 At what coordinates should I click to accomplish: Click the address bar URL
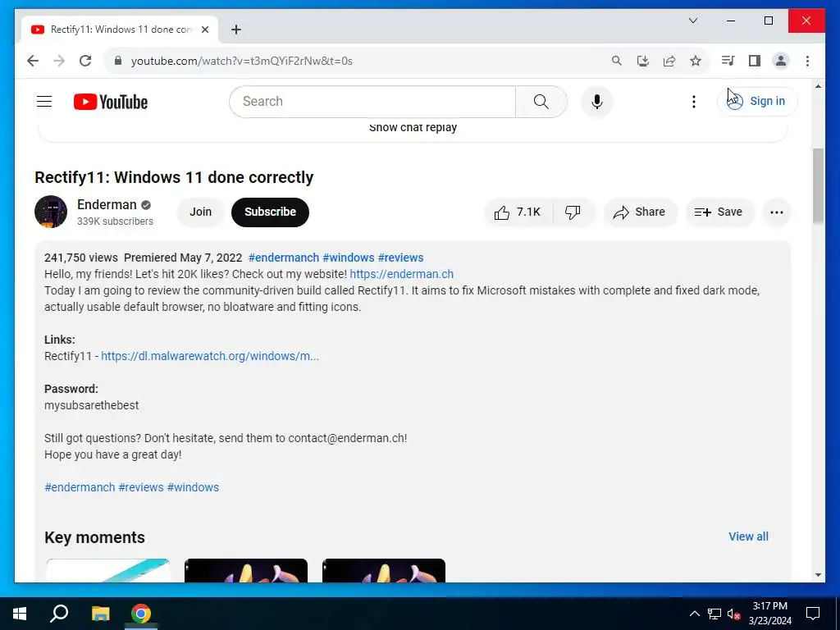pyautogui.click(x=242, y=61)
